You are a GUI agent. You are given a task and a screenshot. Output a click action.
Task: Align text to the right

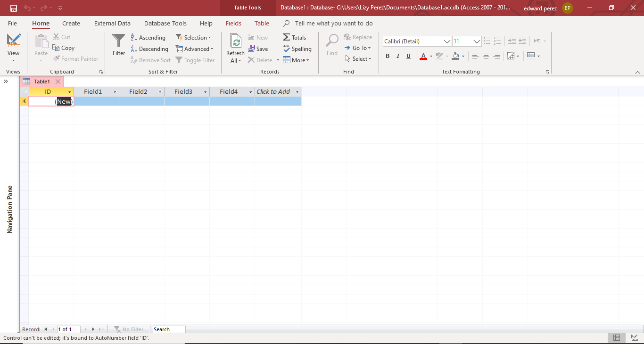(496, 56)
